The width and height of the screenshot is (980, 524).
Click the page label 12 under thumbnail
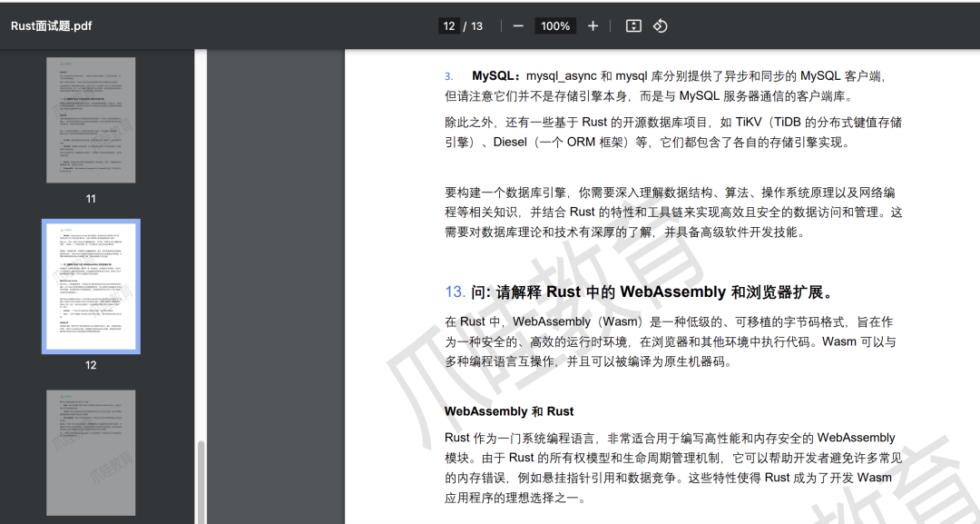(x=91, y=365)
